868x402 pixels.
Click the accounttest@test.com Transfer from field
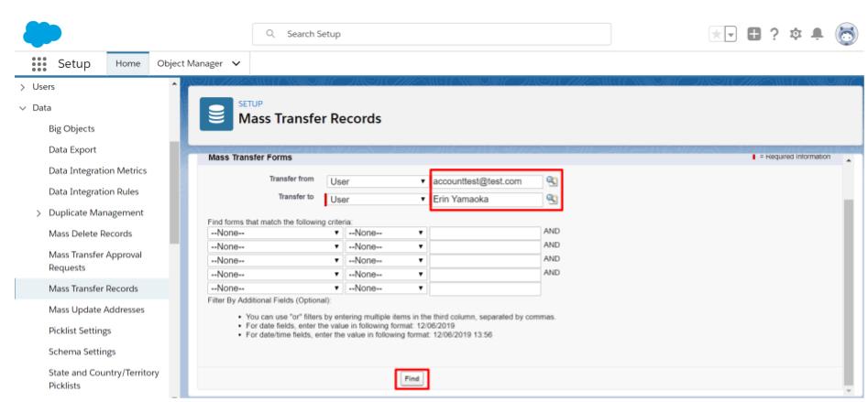pos(487,180)
